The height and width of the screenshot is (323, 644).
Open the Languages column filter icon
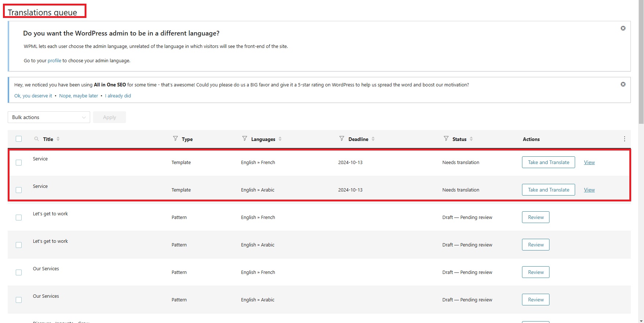tap(245, 138)
